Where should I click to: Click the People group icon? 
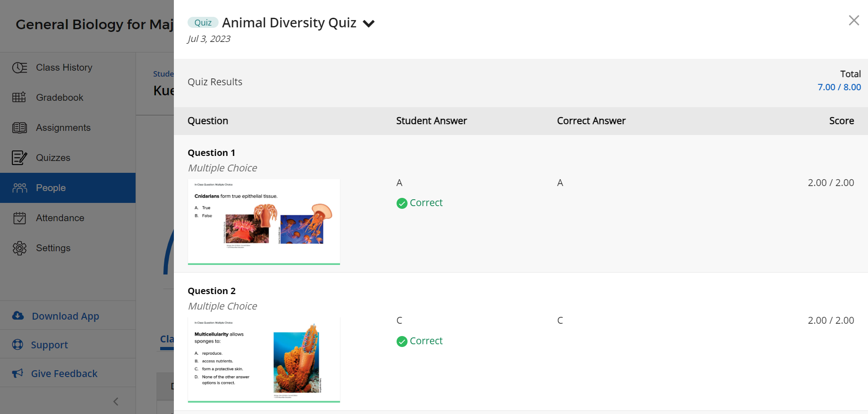pyautogui.click(x=20, y=188)
